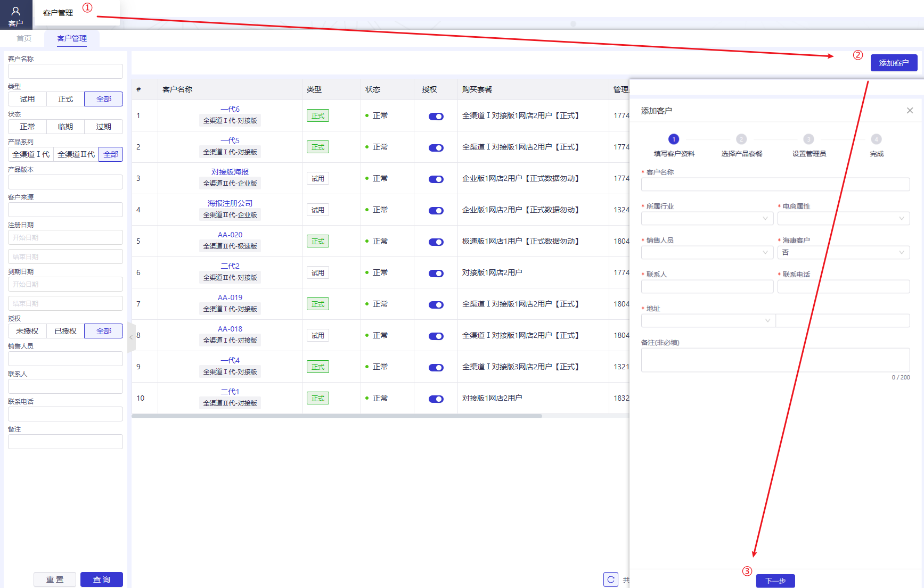Open 注册日期 开始日期 picker
The width and height of the screenshot is (924, 588).
66,237
